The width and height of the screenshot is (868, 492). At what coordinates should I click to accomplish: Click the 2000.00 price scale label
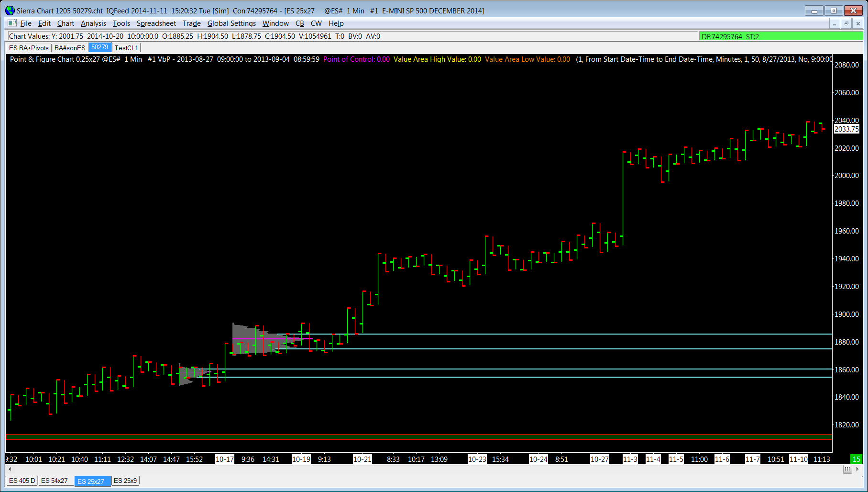[846, 176]
